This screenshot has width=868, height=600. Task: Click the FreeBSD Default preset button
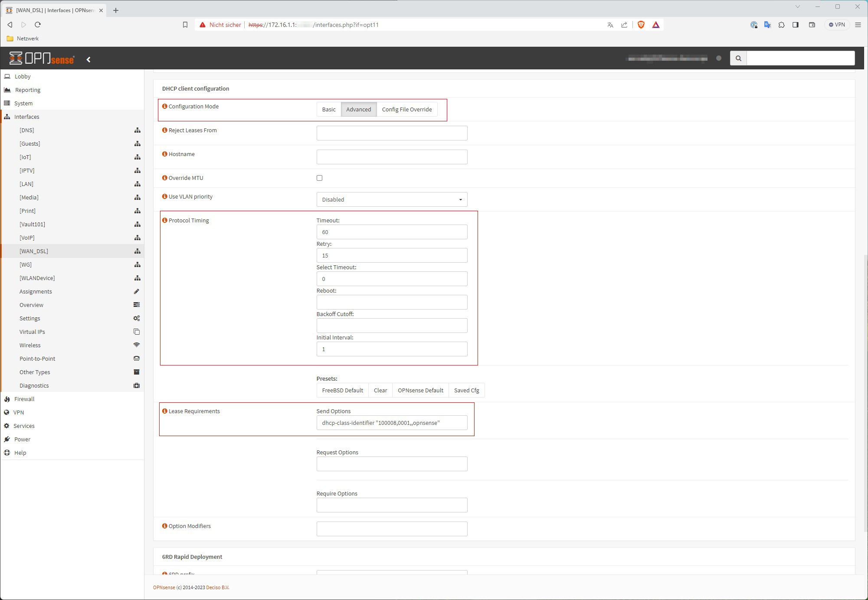tap(342, 390)
